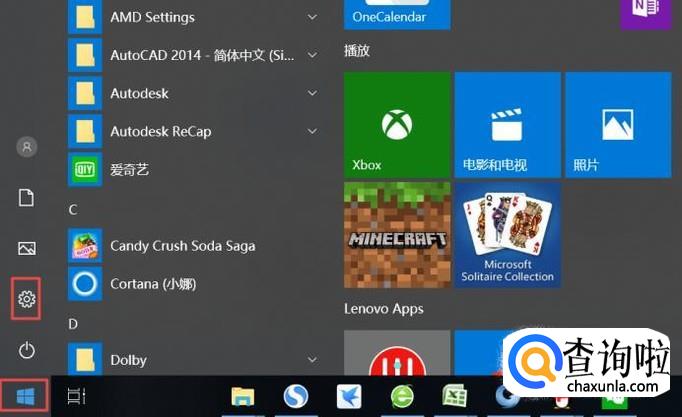The image size is (682, 417).
Task: Open the OneCalendar tile
Action: click(x=397, y=14)
